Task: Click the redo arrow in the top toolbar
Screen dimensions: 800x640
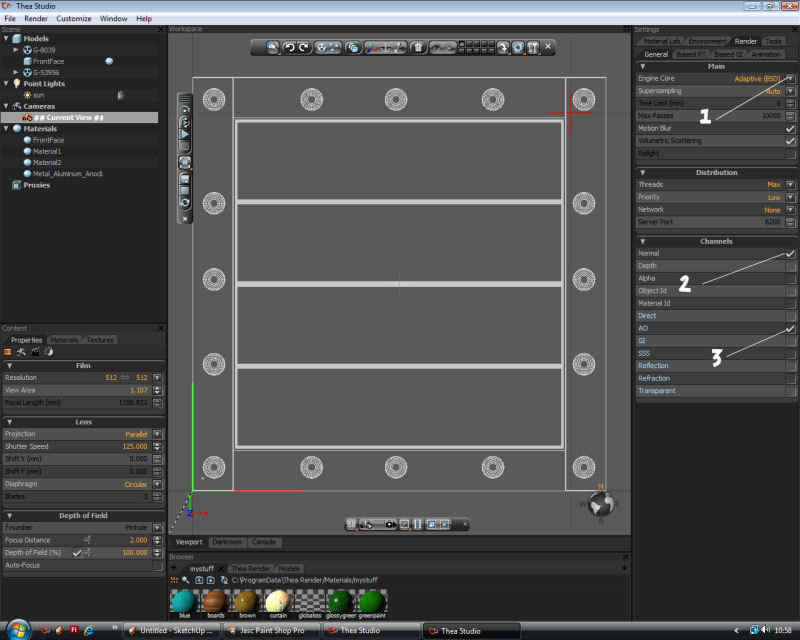Action: click(x=303, y=47)
